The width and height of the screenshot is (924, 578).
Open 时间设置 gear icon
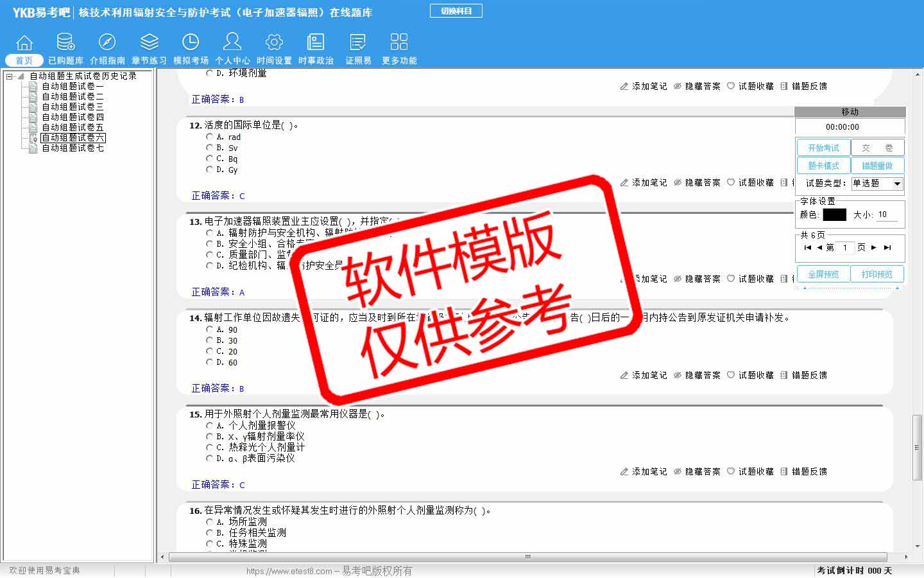pos(274,42)
